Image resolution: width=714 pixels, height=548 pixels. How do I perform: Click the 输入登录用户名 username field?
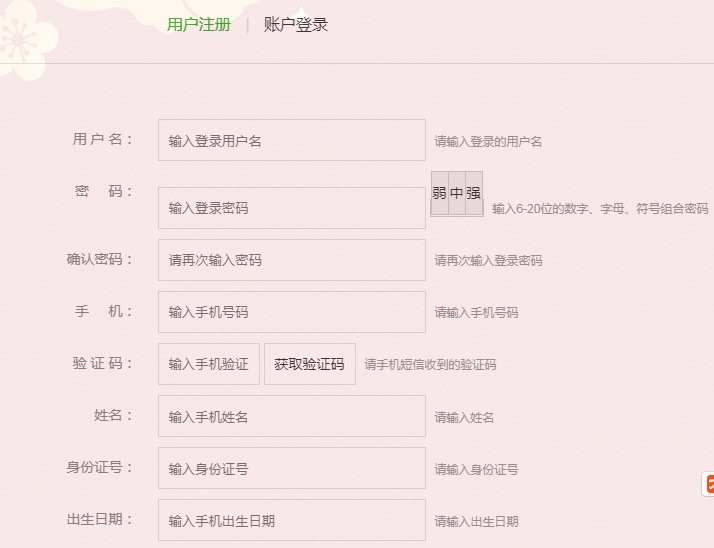pyautogui.click(x=292, y=140)
